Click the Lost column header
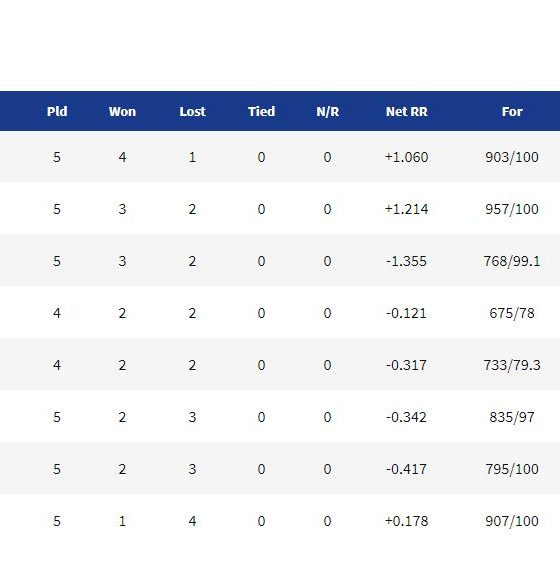560x587 pixels. click(192, 112)
